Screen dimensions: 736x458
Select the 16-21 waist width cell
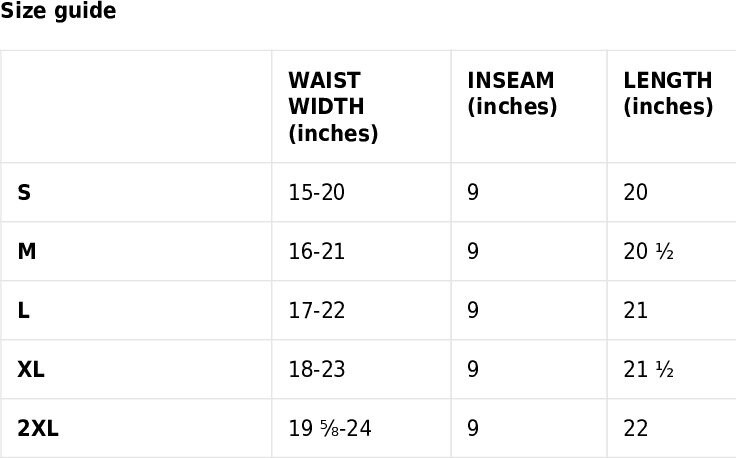(361, 252)
